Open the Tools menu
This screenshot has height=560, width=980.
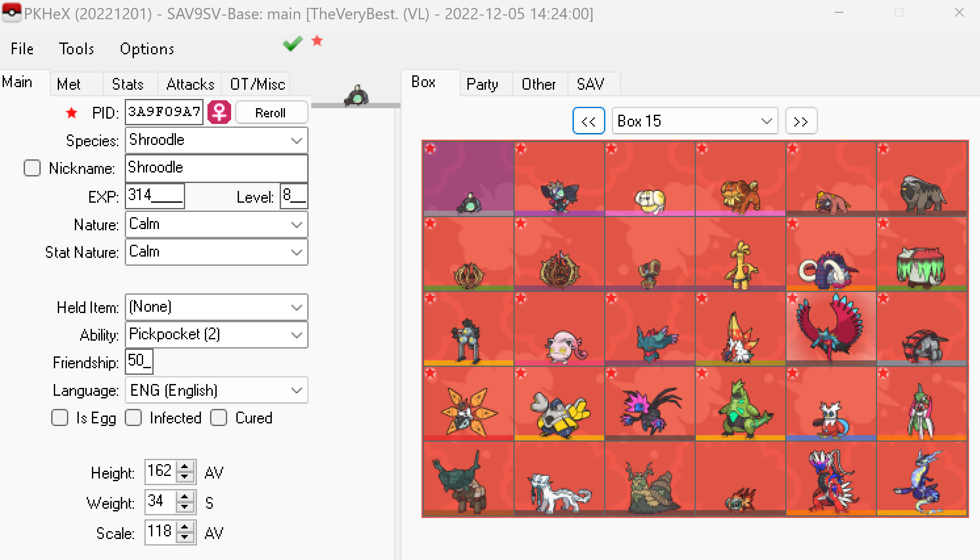point(77,49)
